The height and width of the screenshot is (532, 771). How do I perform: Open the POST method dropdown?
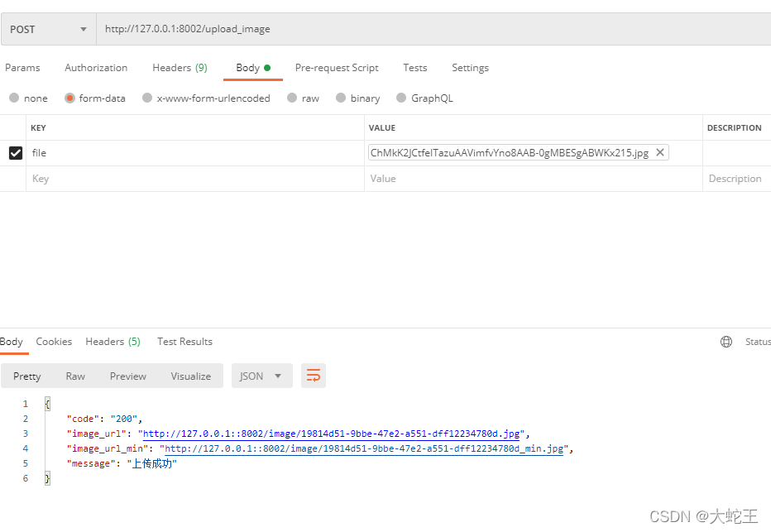click(x=48, y=29)
